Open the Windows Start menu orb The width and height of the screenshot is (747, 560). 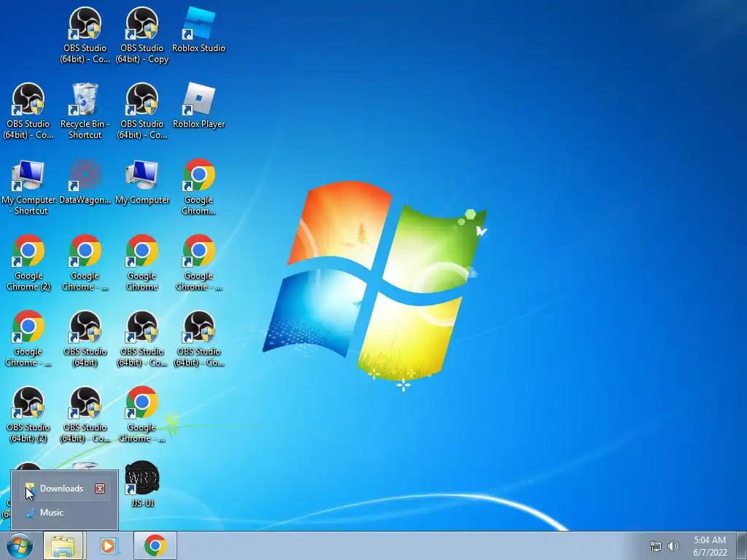coord(20,545)
